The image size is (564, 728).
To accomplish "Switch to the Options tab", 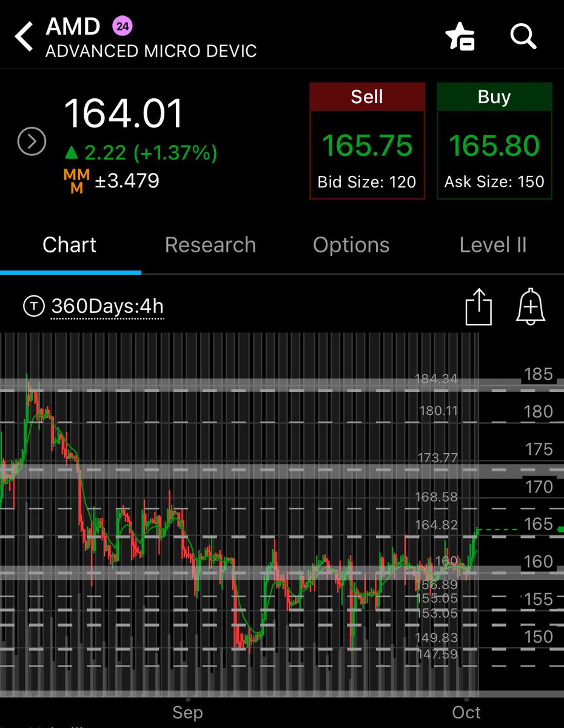I will [351, 245].
